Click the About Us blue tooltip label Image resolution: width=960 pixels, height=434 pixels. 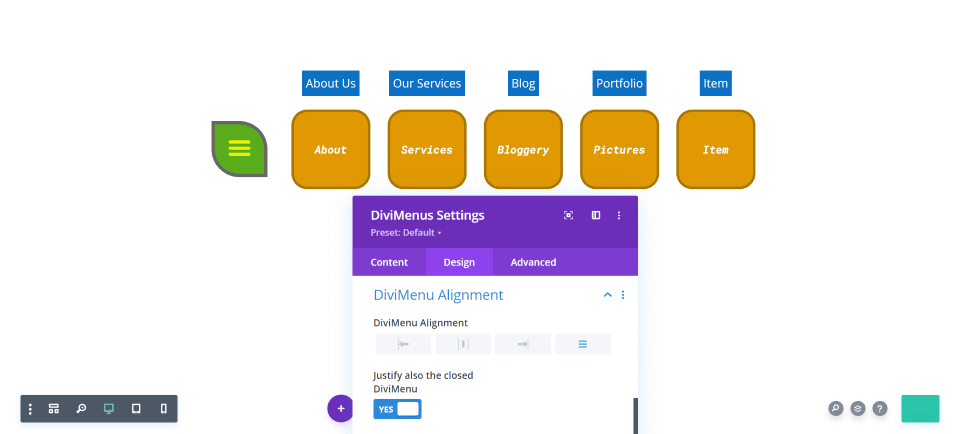(331, 83)
